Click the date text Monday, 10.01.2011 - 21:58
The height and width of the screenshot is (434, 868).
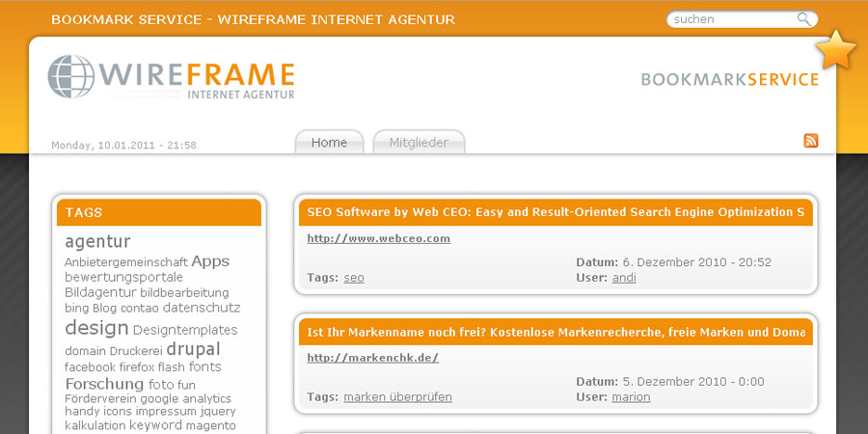coord(124,145)
